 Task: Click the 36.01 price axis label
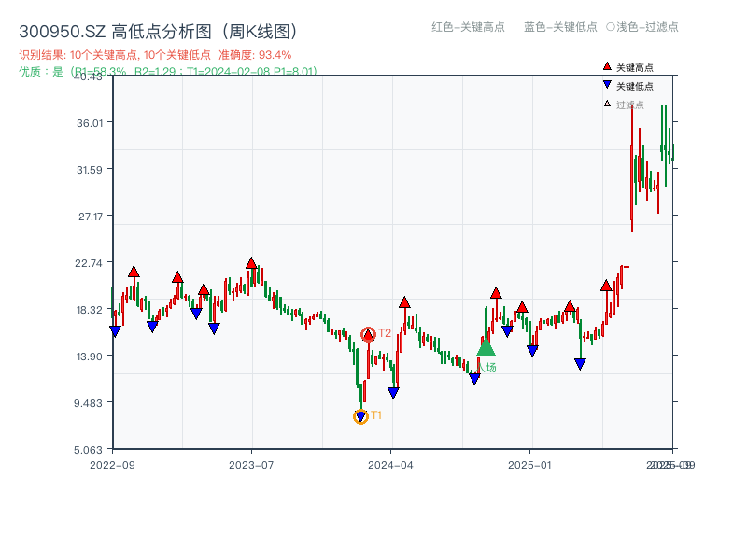(x=90, y=123)
